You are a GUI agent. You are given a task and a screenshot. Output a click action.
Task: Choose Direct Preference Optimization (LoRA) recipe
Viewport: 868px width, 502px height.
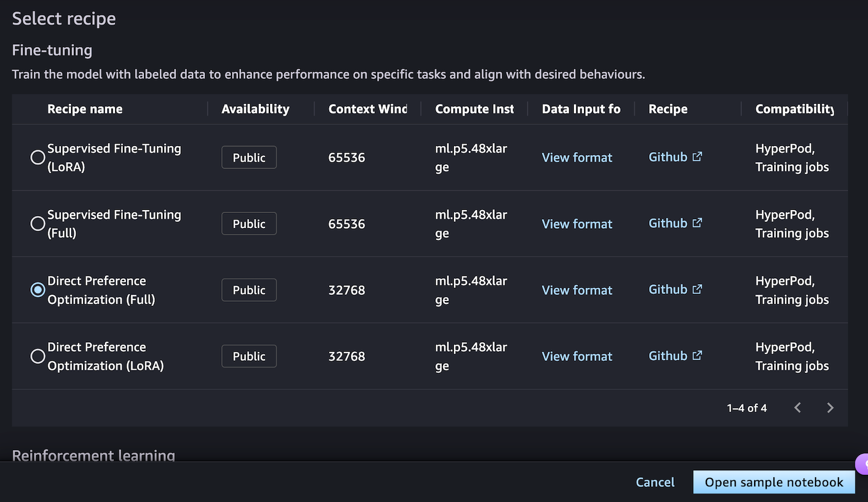pyautogui.click(x=38, y=357)
